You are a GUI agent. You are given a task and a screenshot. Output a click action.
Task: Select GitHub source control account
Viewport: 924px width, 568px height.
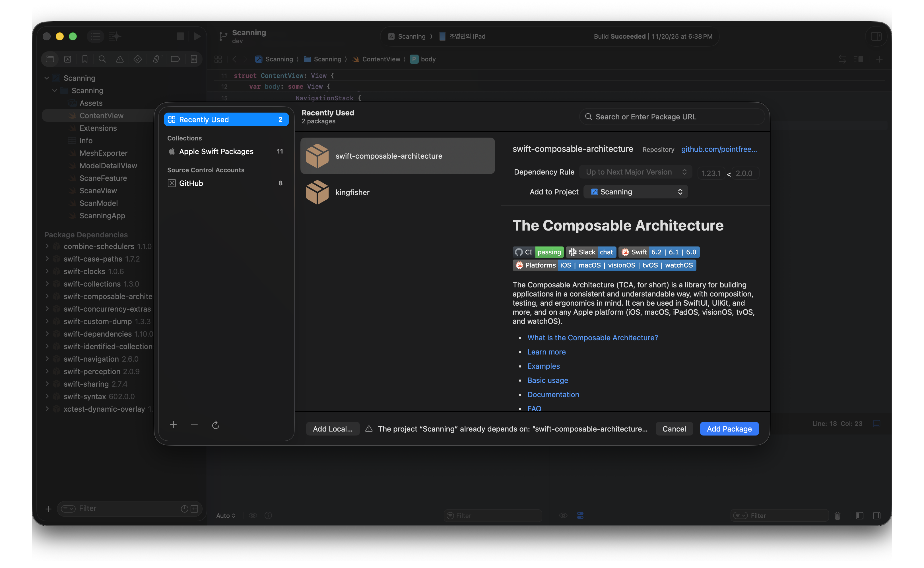point(191,183)
